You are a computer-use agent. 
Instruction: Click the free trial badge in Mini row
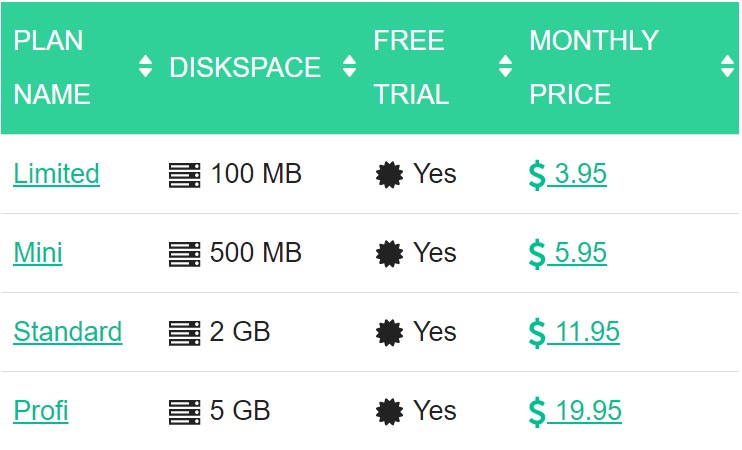click(389, 253)
